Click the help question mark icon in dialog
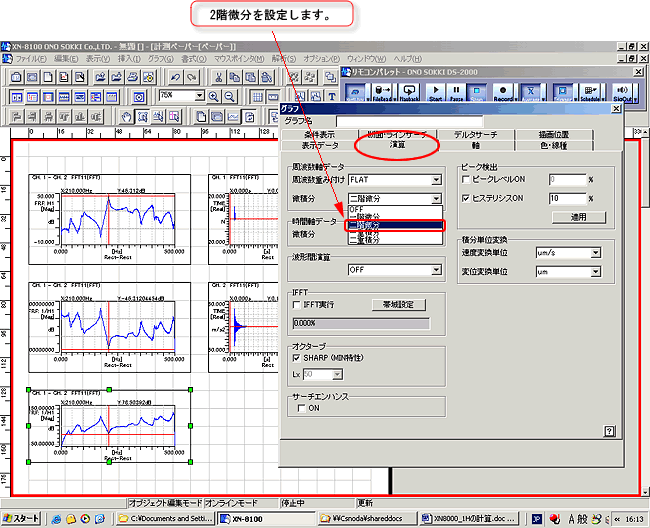 (609, 431)
